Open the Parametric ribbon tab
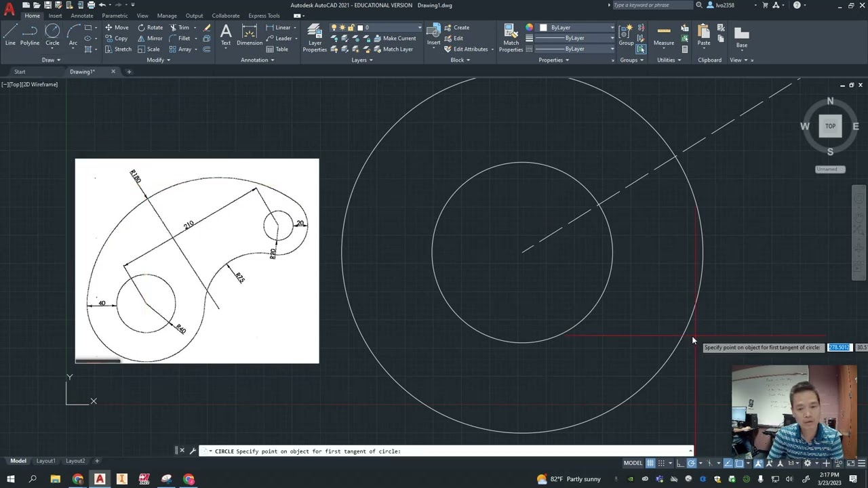Image resolution: width=868 pixels, height=488 pixels. click(x=115, y=16)
